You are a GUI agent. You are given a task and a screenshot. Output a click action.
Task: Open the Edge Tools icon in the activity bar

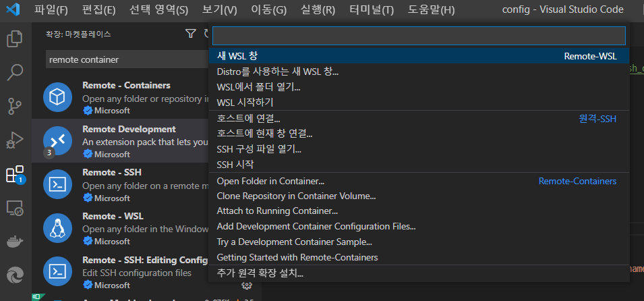click(x=15, y=275)
